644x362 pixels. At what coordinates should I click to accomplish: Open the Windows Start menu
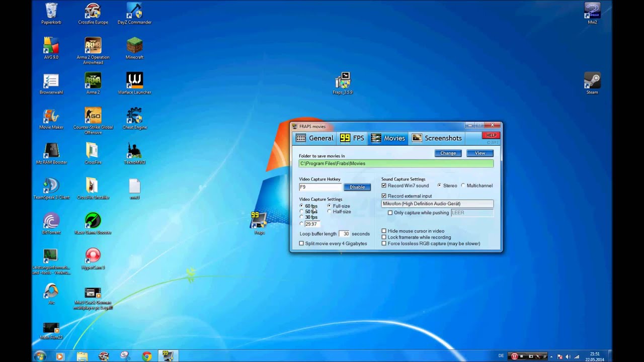(40, 356)
